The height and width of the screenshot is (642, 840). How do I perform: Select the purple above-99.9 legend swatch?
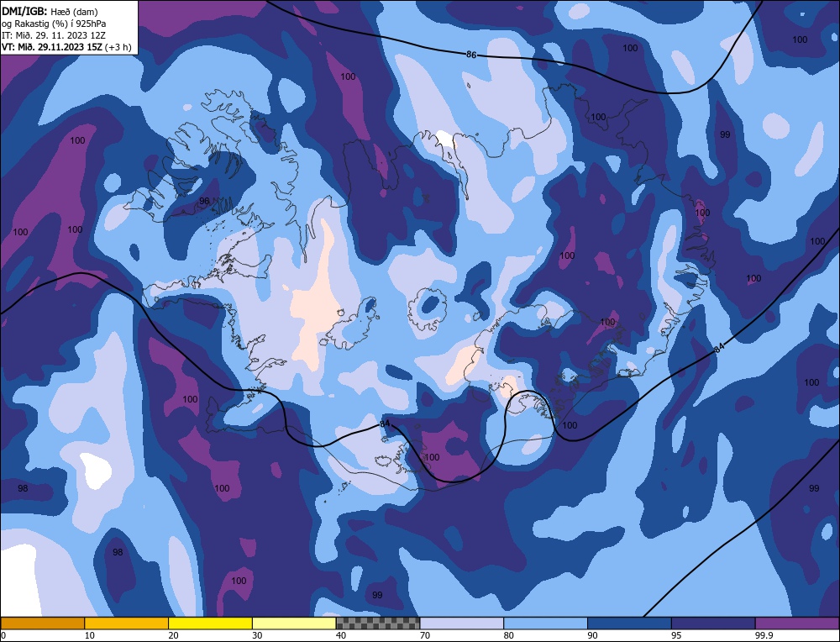797,624
